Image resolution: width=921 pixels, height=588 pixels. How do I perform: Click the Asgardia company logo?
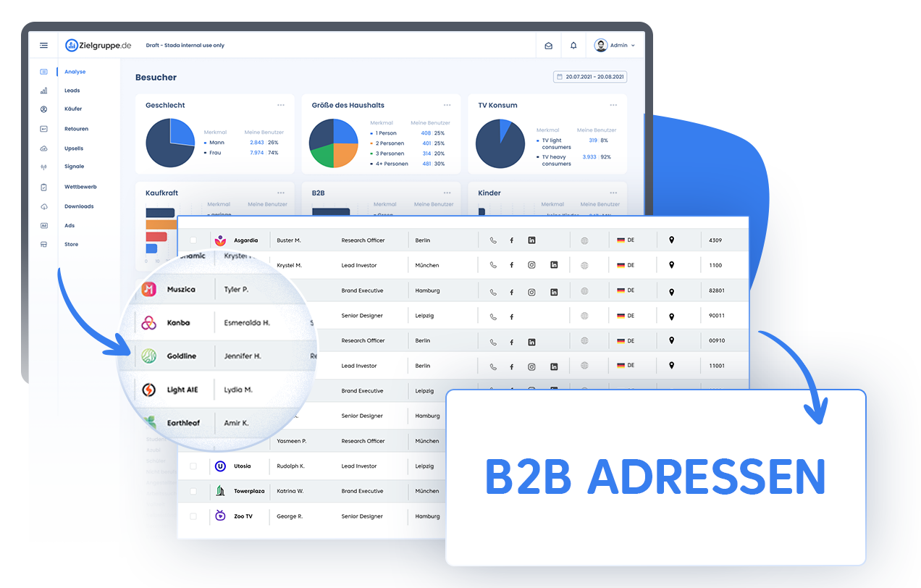tap(221, 240)
